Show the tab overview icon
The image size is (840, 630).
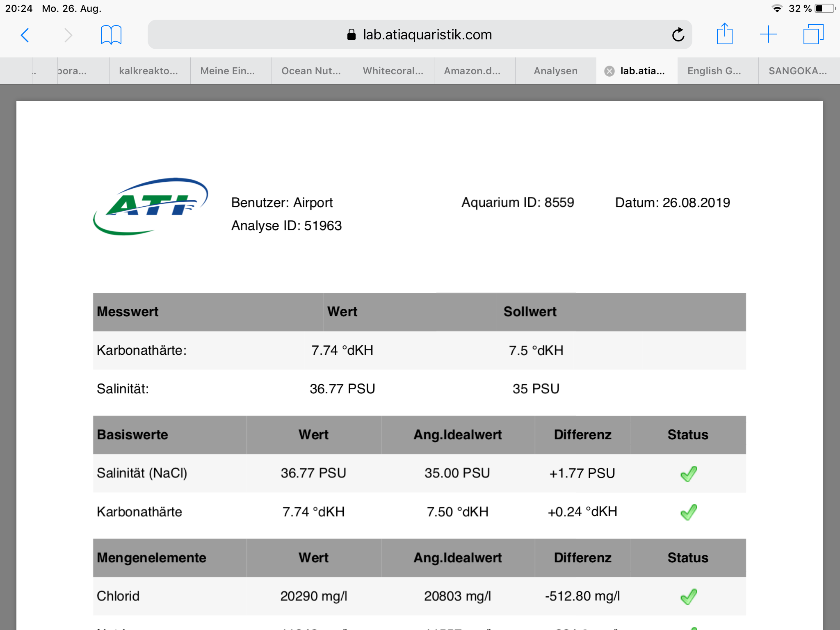click(x=813, y=34)
